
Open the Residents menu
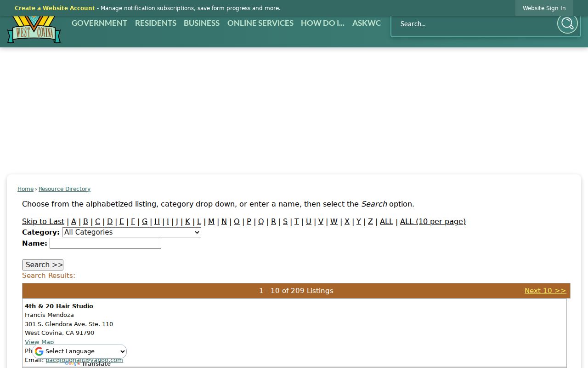coord(156,23)
